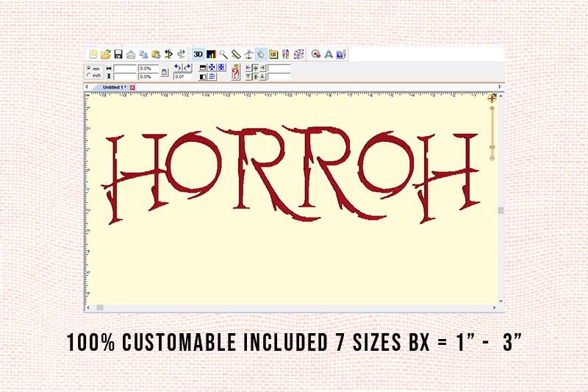Align objects to top edges
This screenshot has width=588, height=392.
click(248, 77)
